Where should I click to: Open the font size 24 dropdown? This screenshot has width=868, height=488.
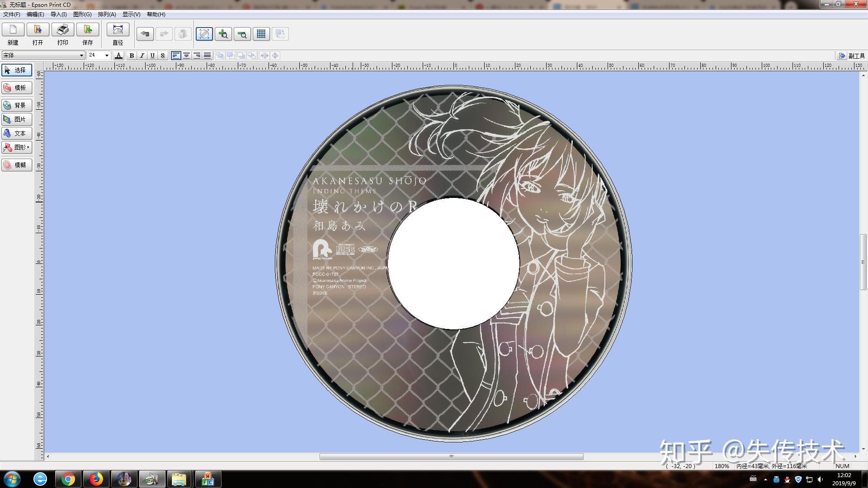[107, 56]
